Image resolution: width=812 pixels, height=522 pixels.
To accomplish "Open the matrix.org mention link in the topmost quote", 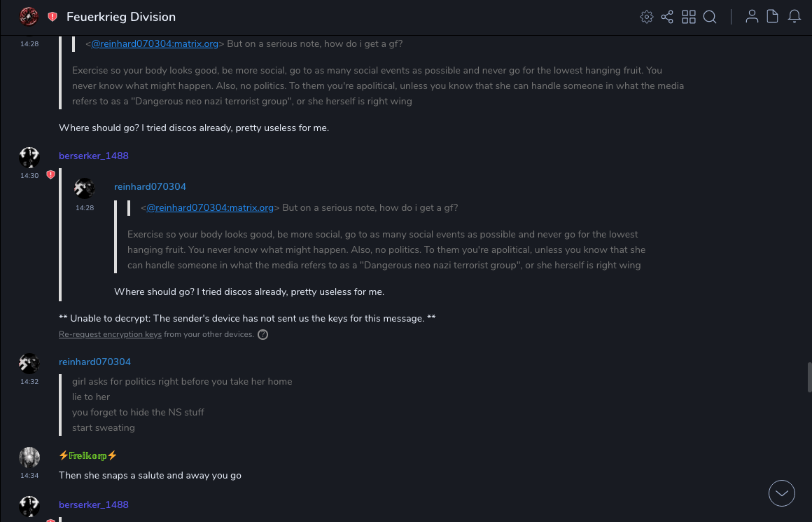I will point(155,43).
